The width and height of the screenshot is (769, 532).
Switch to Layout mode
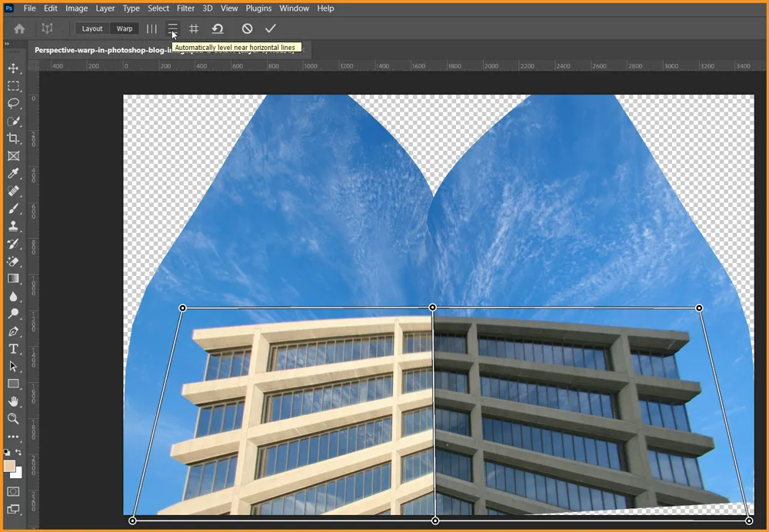tap(92, 28)
